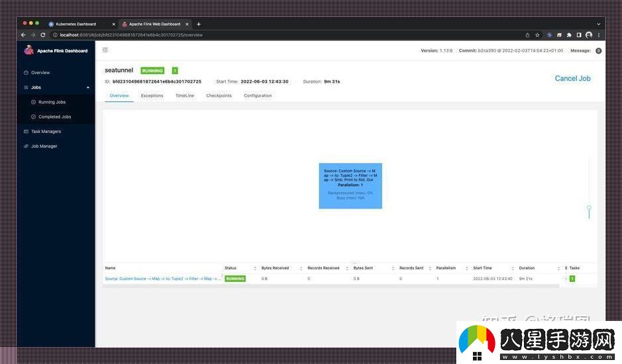Click the green RUNNING badge next to seatunnel
Viewport: 622px width, 364px height.
pyautogui.click(x=152, y=71)
